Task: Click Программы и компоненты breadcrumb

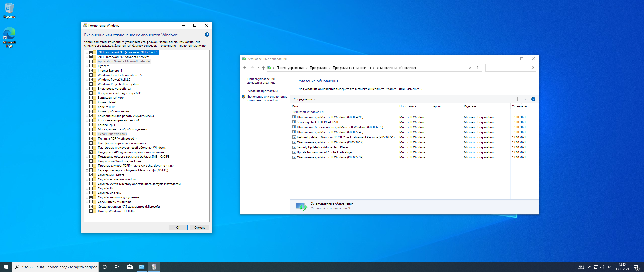Action: (x=352, y=68)
